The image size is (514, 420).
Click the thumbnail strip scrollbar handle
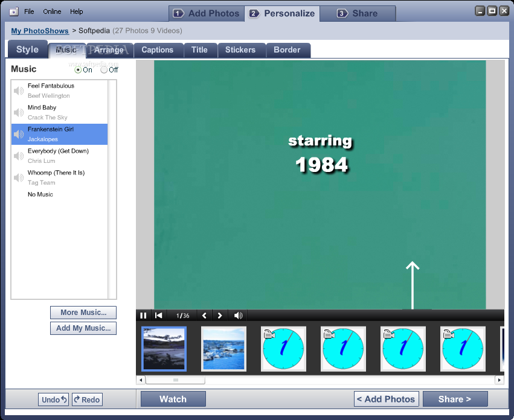[x=175, y=380]
